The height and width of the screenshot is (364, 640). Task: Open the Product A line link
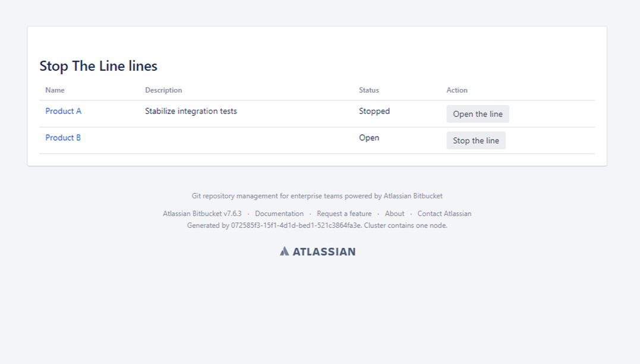tap(63, 111)
